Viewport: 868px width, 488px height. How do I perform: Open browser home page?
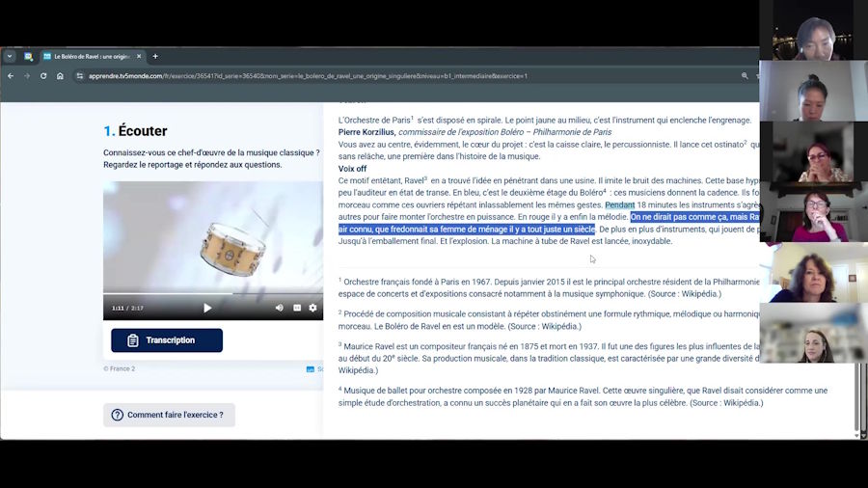click(x=60, y=75)
